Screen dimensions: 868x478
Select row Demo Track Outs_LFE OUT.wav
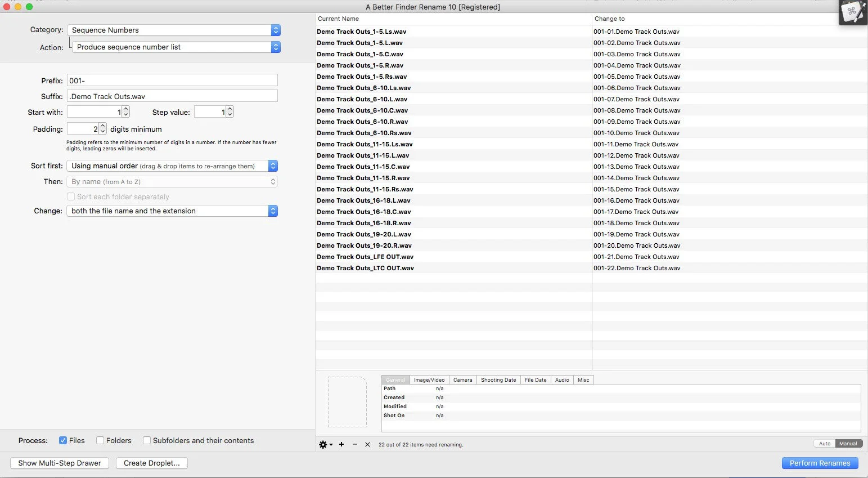pyautogui.click(x=453, y=257)
